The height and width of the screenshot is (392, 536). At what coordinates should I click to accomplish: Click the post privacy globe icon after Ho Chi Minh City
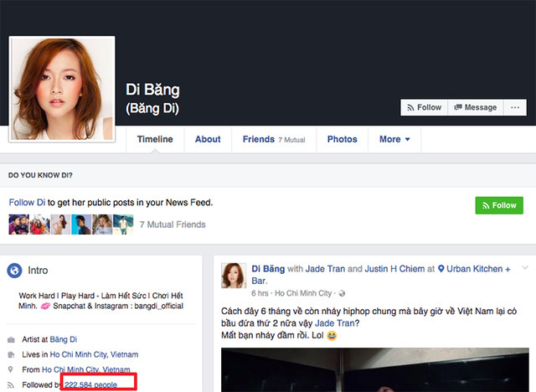coord(338,294)
